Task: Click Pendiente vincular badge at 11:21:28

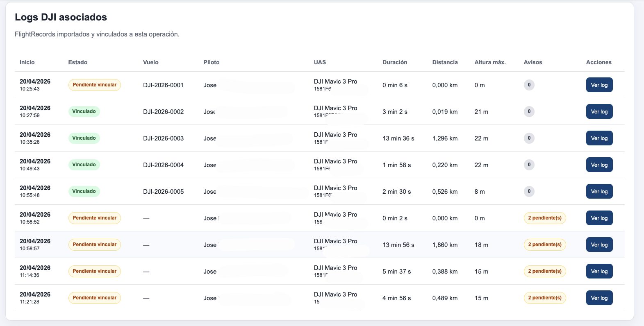Action: coord(95,298)
